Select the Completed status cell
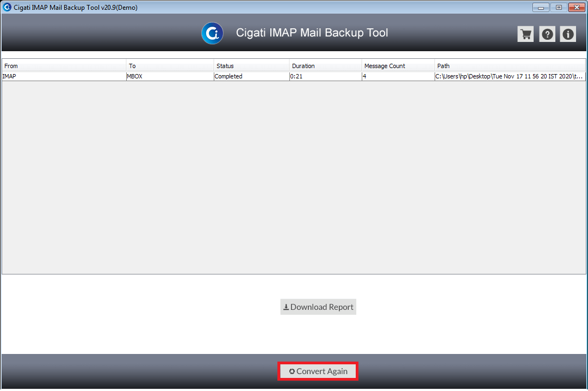The image size is (588, 391). tap(252, 76)
